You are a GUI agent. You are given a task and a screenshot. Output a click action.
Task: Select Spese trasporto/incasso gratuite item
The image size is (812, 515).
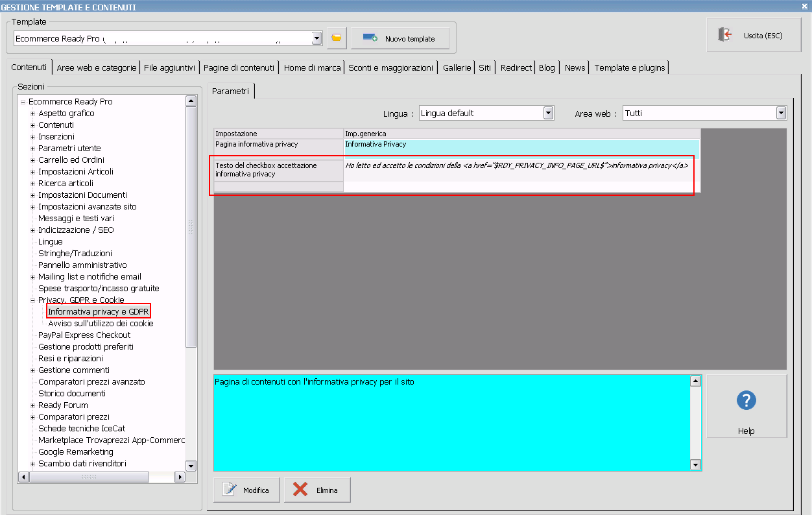99,289
